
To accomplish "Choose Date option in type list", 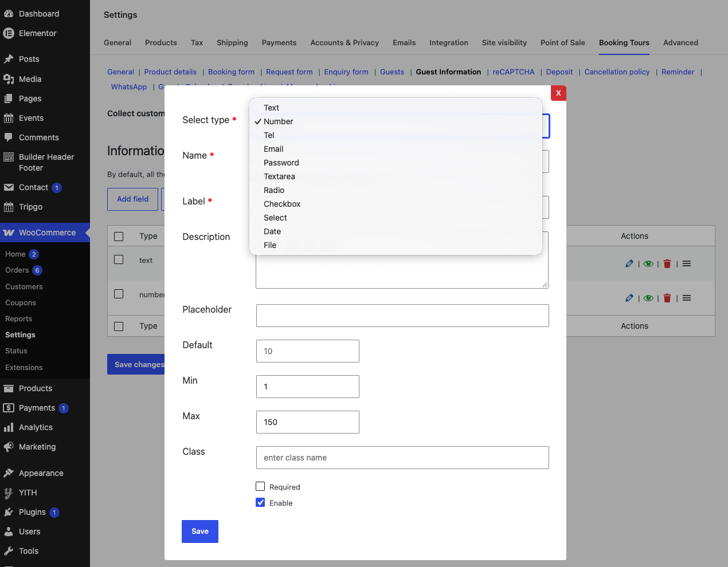I will pos(396,231).
